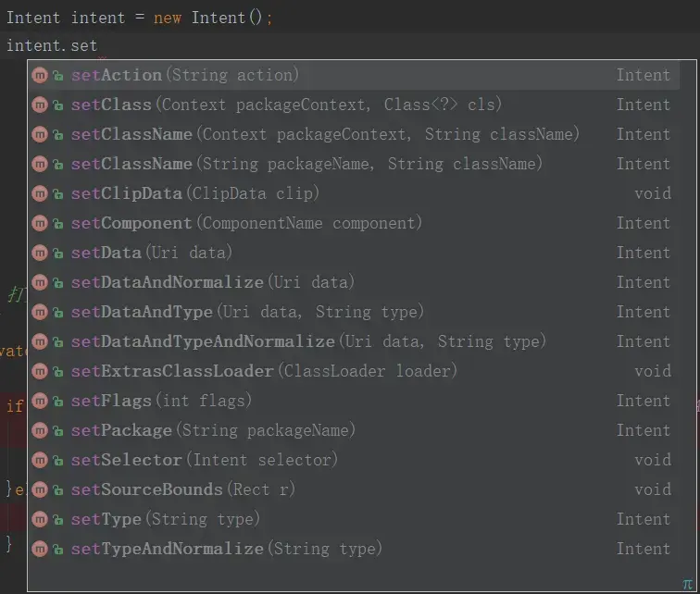Screen dimensions: 700x594
Task: Click the void return type of setSelector
Action: tap(652, 461)
